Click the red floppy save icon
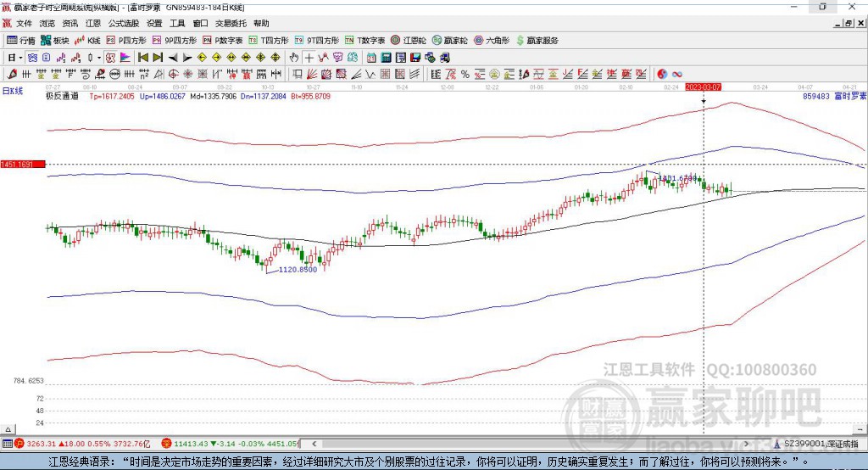 click(x=415, y=58)
